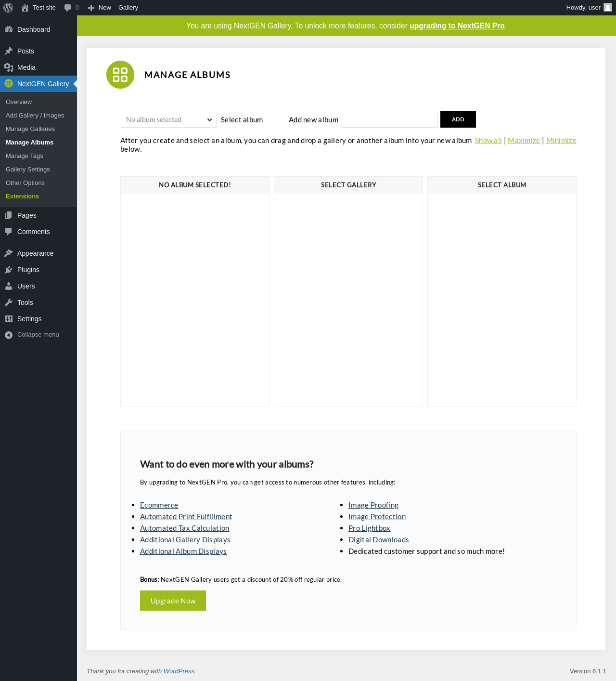Click the Media icon in sidebar
This screenshot has height=681, width=616.
(x=9, y=67)
